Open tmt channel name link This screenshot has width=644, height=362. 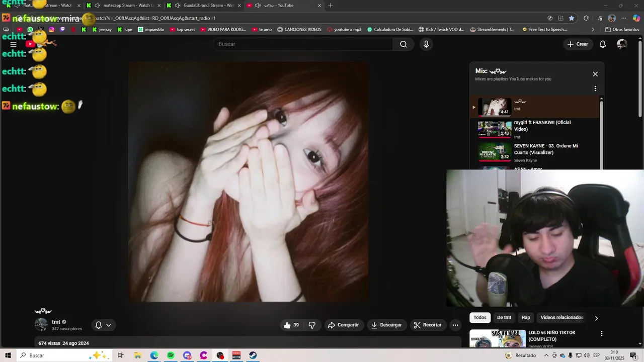(x=56, y=322)
